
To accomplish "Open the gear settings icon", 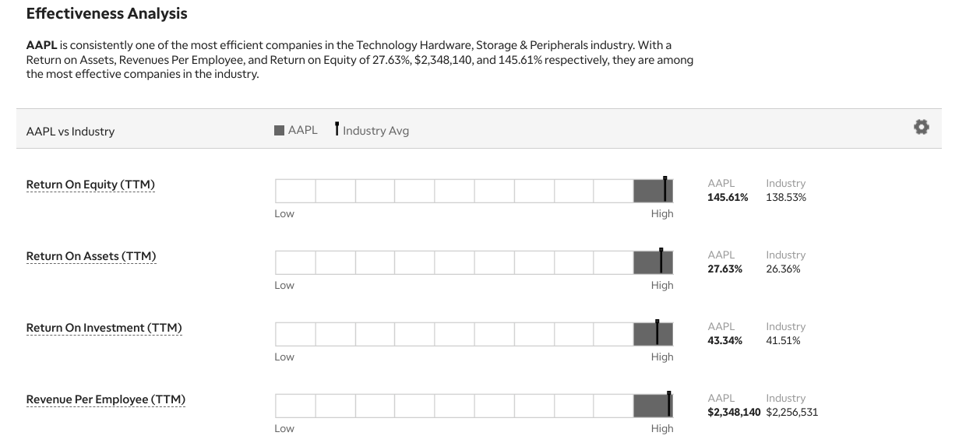I will (922, 128).
